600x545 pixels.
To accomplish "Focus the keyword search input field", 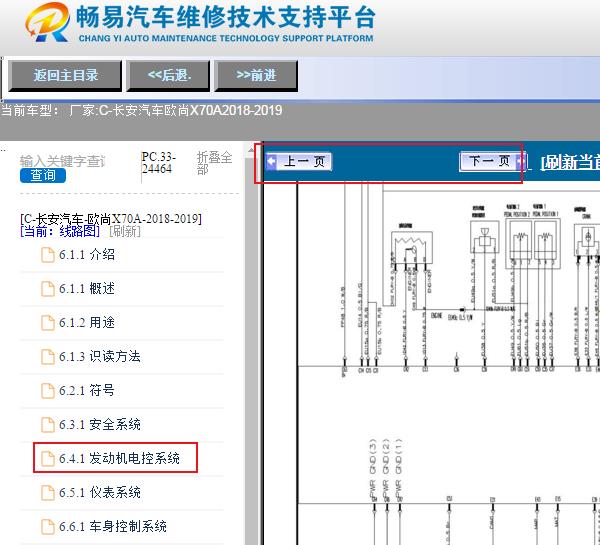I will (62, 161).
